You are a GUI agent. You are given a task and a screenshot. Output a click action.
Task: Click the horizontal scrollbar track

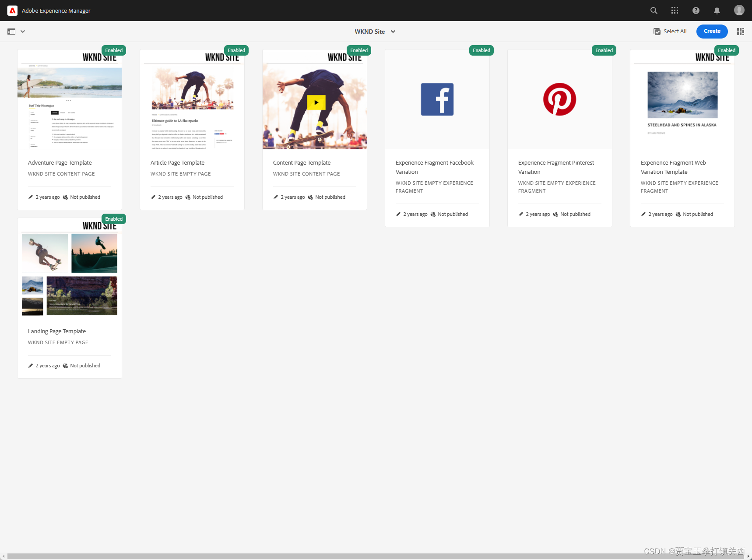(376, 556)
